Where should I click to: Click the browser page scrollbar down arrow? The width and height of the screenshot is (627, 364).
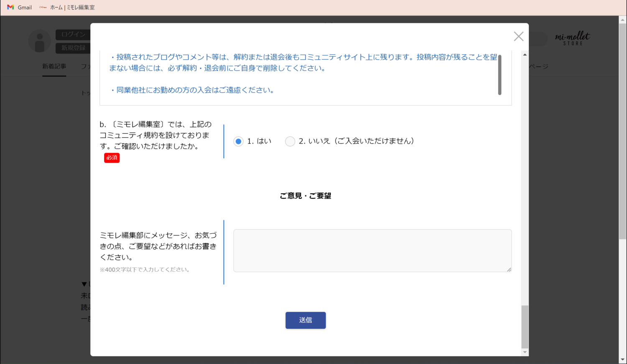click(623, 360)
